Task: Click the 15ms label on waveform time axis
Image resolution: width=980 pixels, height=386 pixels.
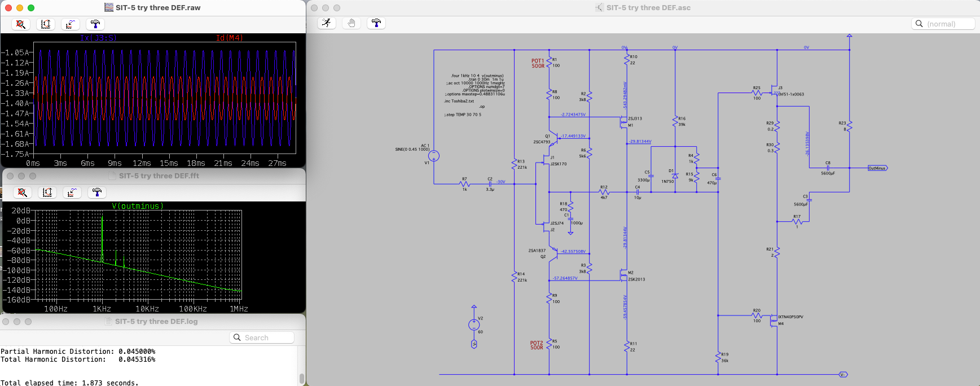Action: click(169, 163)
